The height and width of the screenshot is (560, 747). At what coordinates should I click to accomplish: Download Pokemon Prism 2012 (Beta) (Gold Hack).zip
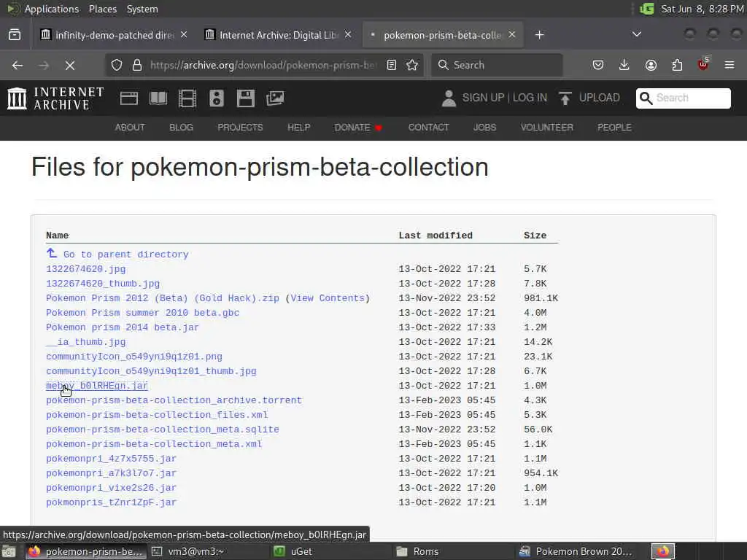point(163,298)
